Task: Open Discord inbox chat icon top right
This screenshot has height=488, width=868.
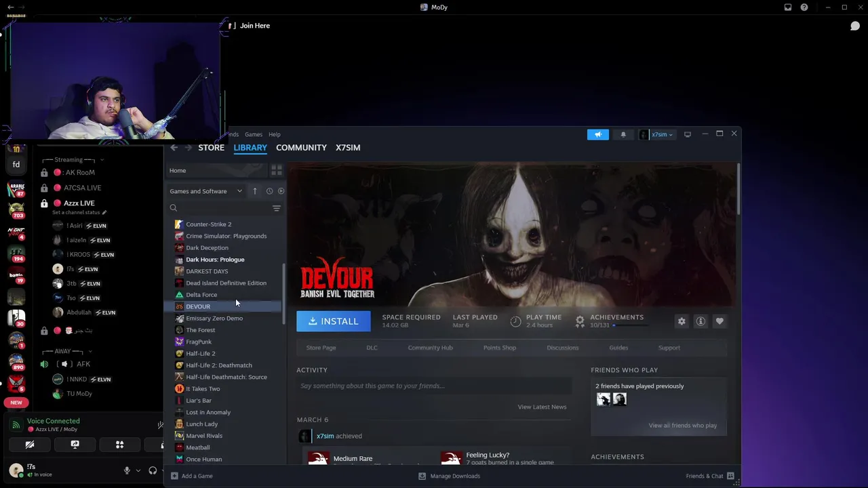Action: 855,26
